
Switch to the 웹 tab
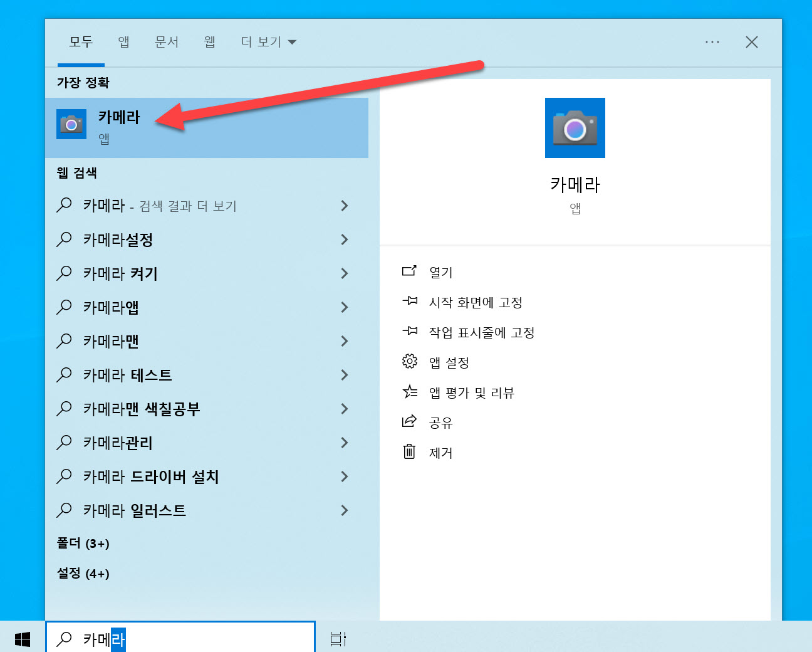[x=210, y=42]
